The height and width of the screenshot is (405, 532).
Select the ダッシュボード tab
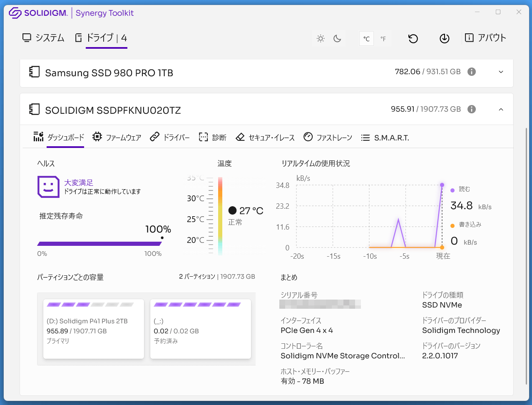coord(59,137)
